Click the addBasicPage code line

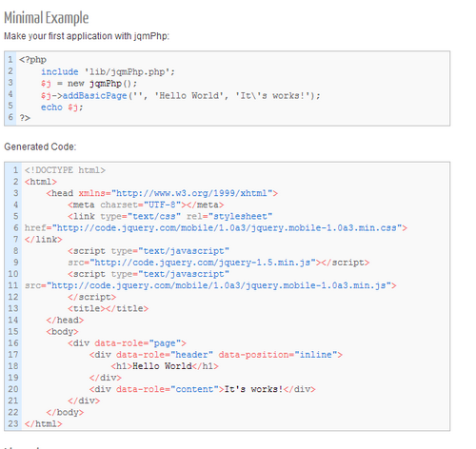(181, 95)
